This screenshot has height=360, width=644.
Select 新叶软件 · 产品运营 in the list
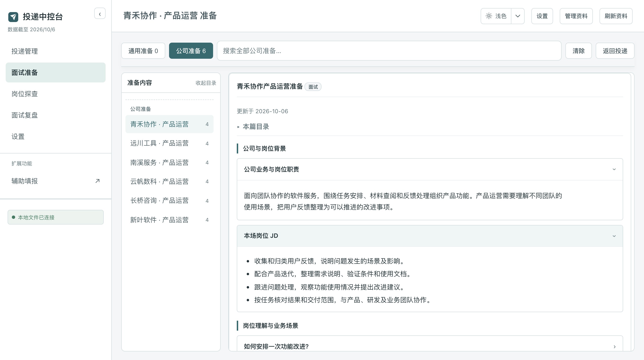[170, 220]
